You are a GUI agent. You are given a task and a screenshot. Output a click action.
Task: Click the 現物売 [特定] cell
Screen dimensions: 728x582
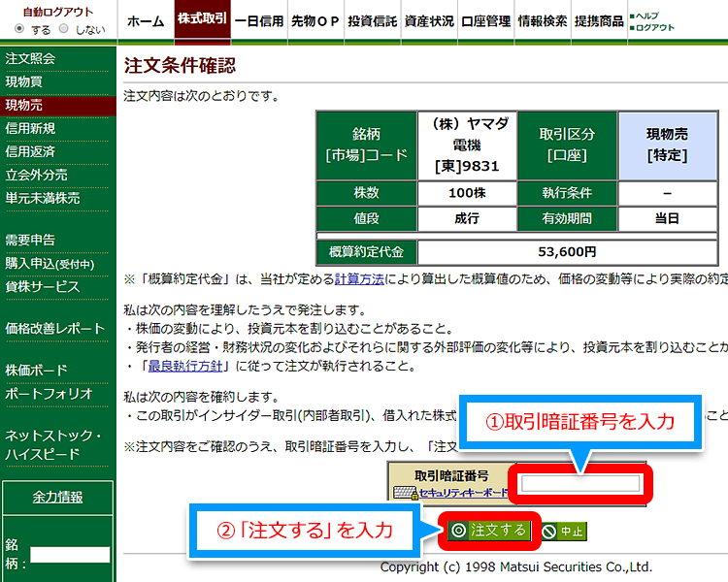667,145
